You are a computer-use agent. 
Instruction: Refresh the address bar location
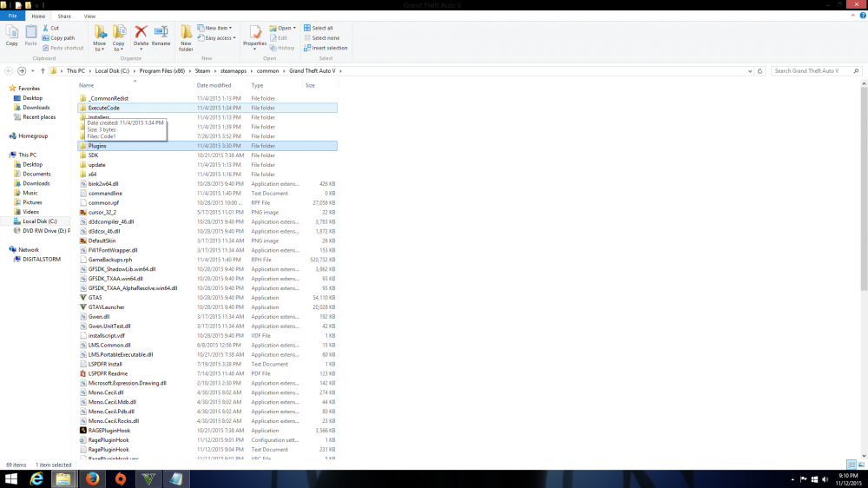(x=759, y=71)
